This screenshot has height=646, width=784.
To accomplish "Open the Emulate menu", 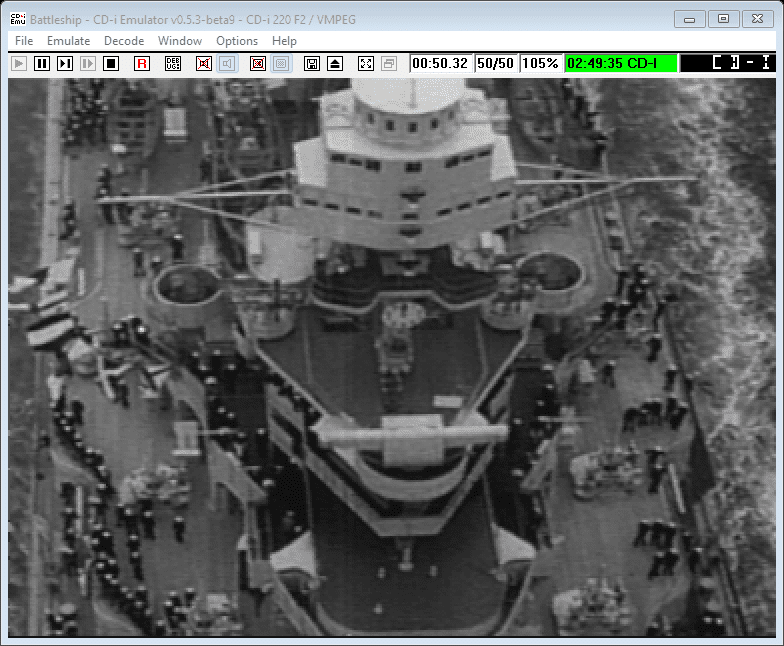I will coord(68,41).
